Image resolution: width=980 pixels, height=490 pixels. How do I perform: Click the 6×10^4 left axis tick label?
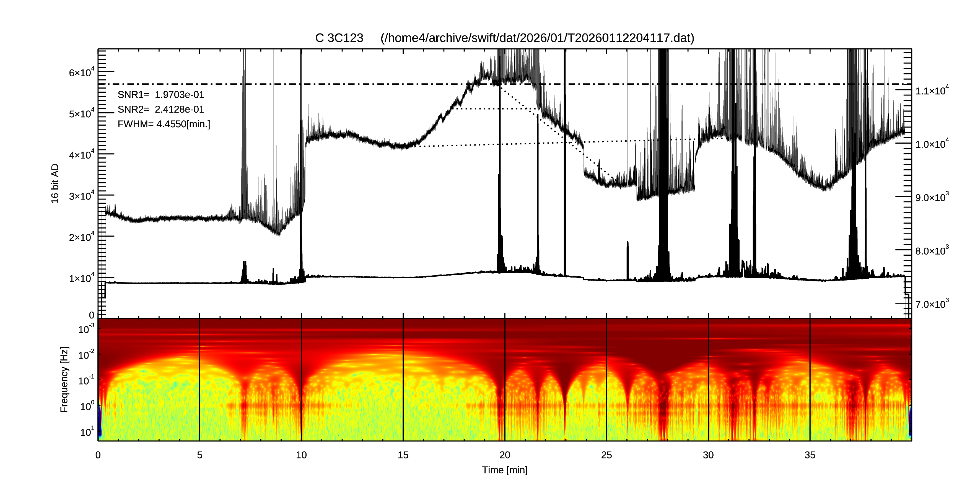(81, 72)
